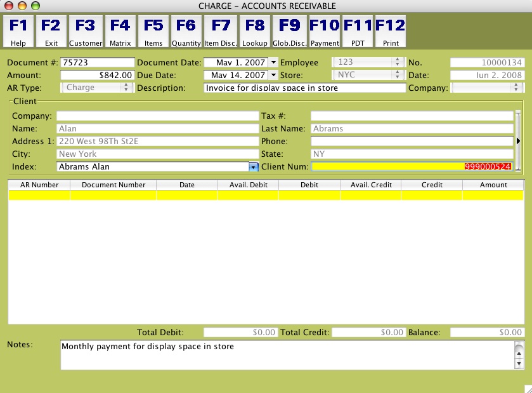The height and width of the screenshot is (393, 532).
Task: Click the Document Date field May 1, 2007
Action: [236, 62]
